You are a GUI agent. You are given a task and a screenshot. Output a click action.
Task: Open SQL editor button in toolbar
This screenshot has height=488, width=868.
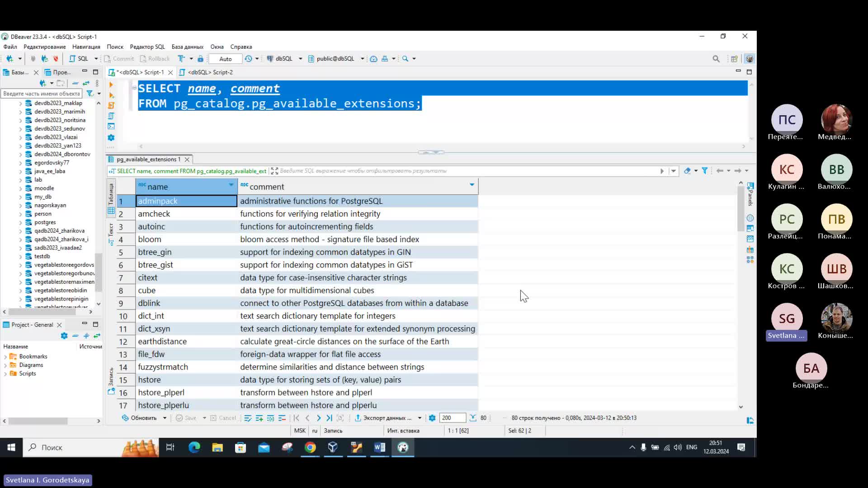[79, 59]
